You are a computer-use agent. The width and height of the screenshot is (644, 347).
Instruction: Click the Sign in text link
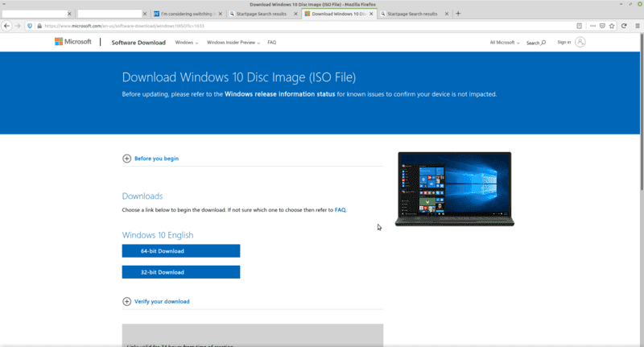click(x=564, y=42)
